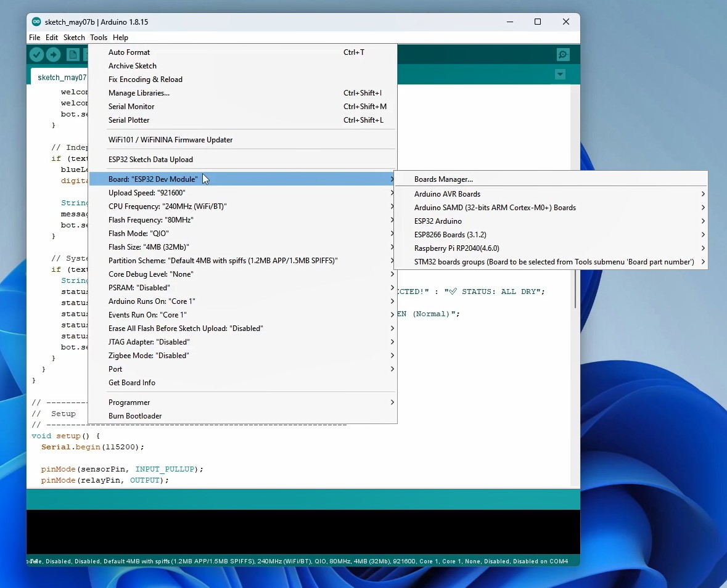
Task: Expand Arduino AVR Boards group
Action: [x=551, y=194]
